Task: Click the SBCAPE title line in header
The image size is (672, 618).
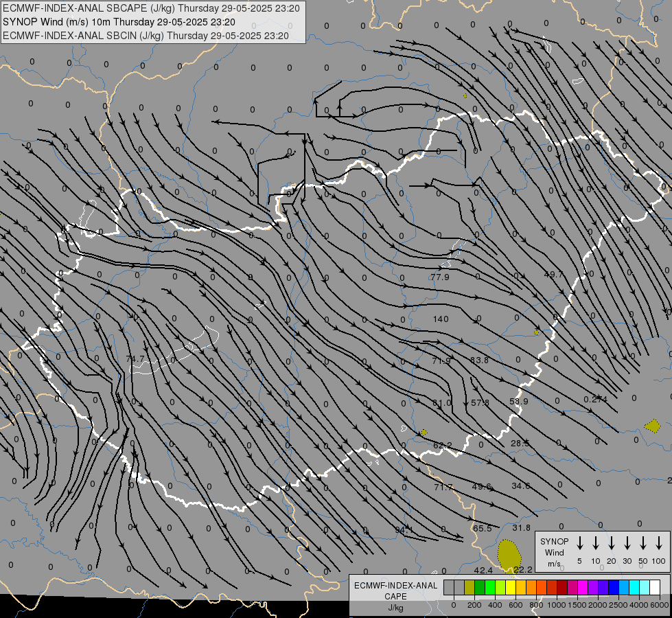Action: click(151, 8)
